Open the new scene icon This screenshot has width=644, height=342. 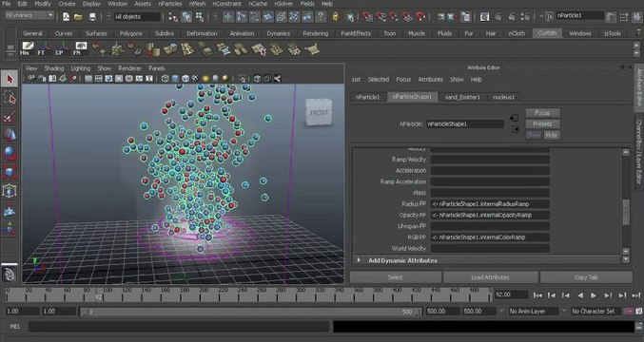(66, 17)
